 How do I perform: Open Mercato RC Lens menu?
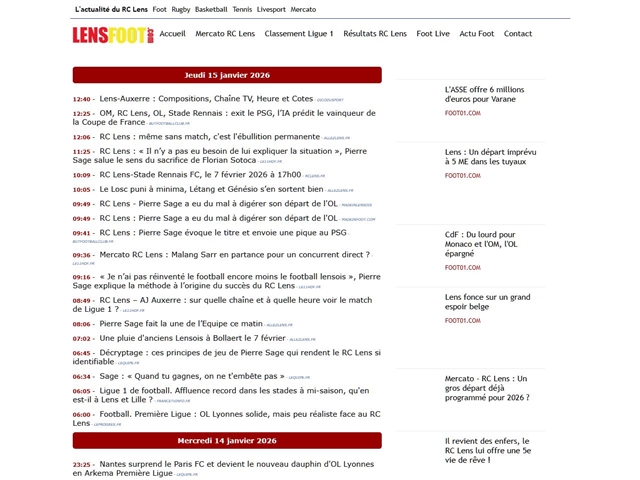pos(225,34)
